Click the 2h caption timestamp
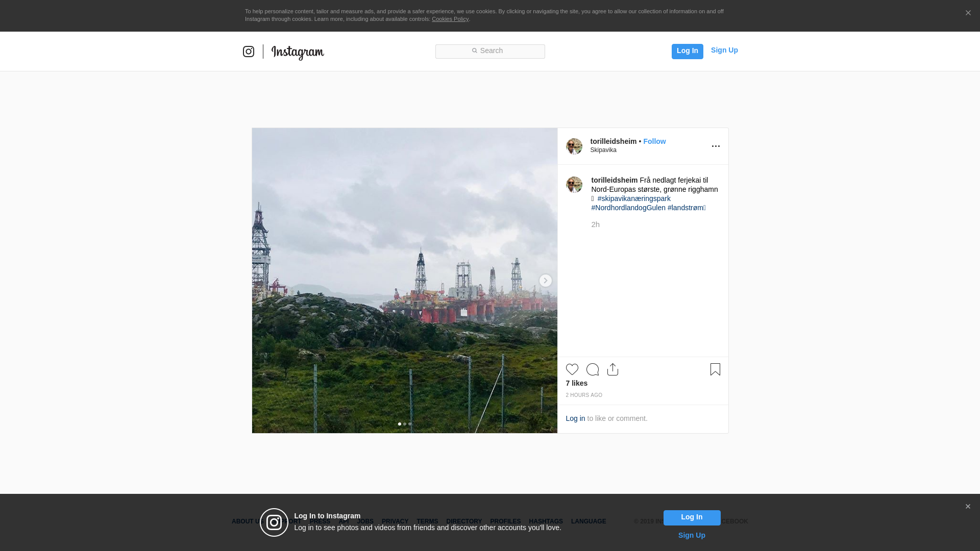980x551 pixels. click(596, 224)
